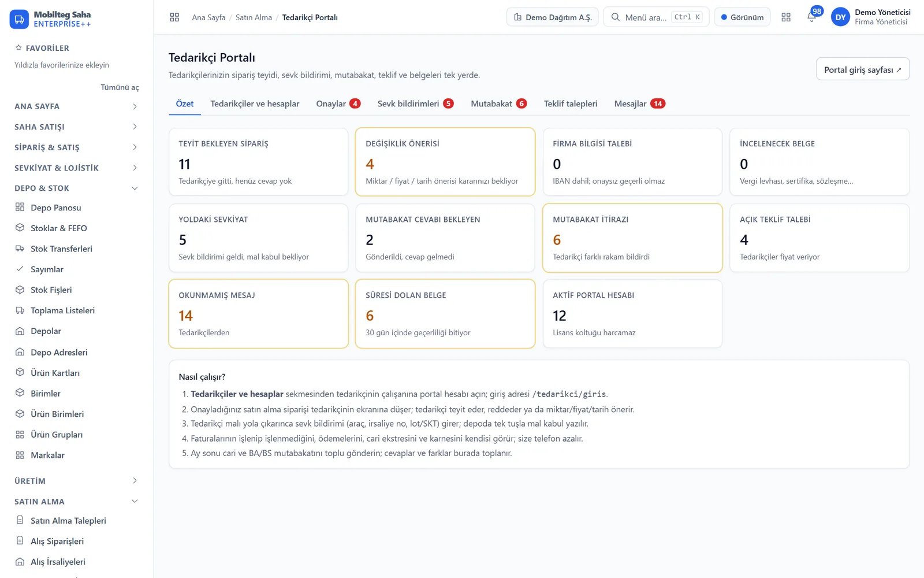Open the Teklif talepleri tab

[x=571, y=104]
